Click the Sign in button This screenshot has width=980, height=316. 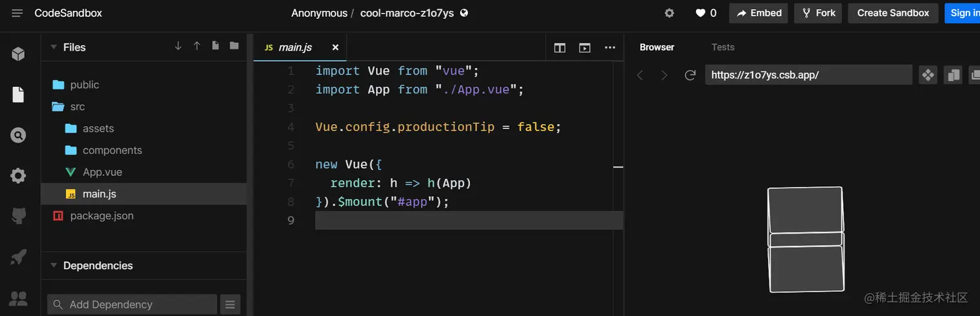point(962,13)
